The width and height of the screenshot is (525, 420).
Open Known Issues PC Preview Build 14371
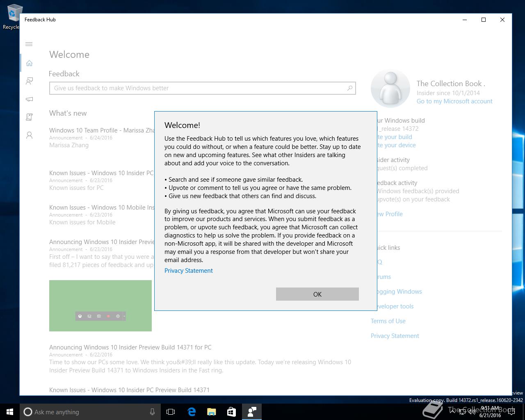click(129, 390)
